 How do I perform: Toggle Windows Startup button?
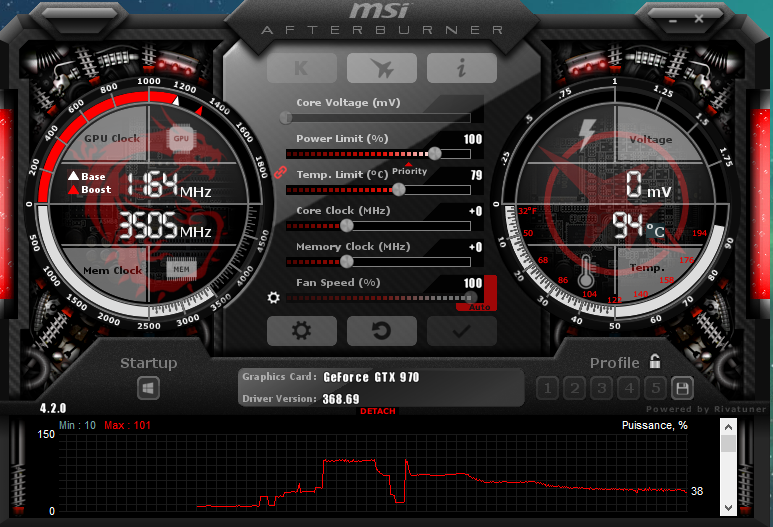coord(148,388)
